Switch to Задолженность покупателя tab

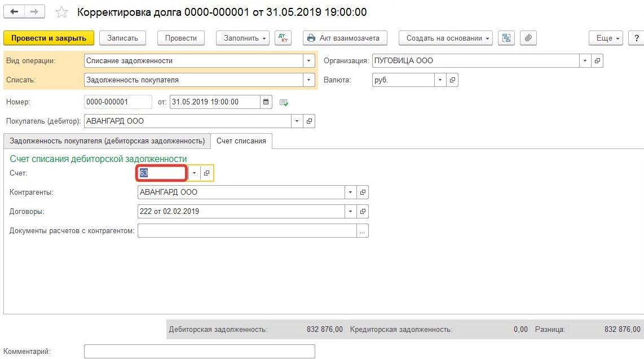pos(107,141)
